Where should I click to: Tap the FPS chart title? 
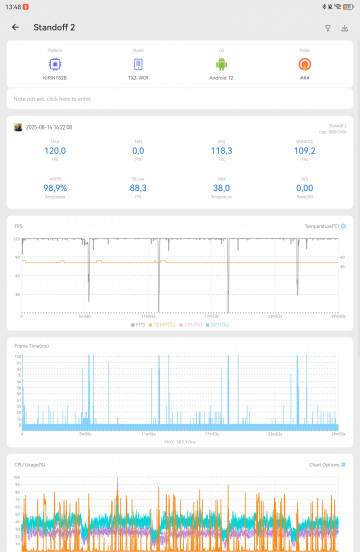(x=18, y=226)
